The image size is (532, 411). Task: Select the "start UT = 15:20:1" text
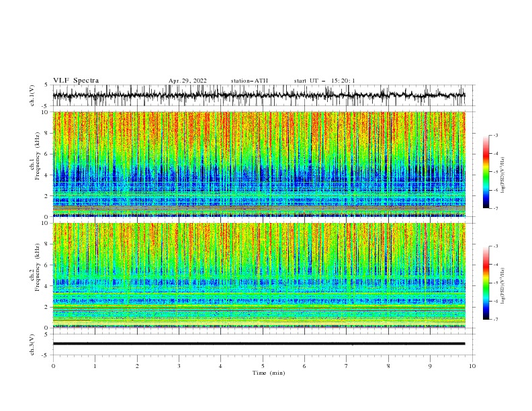coord(324,81)
